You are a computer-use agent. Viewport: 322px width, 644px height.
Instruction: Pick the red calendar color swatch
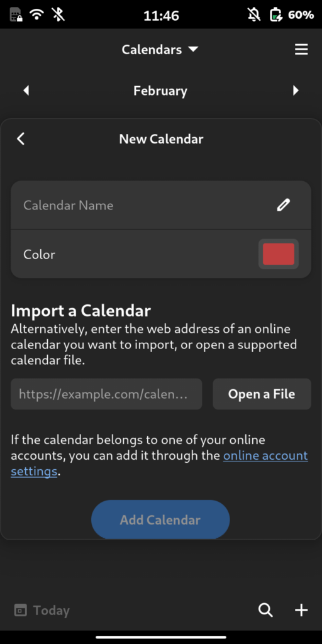point(279,254)
